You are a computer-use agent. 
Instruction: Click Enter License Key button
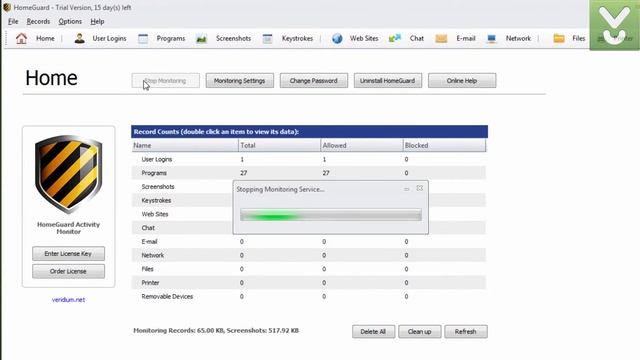(68, 253)
